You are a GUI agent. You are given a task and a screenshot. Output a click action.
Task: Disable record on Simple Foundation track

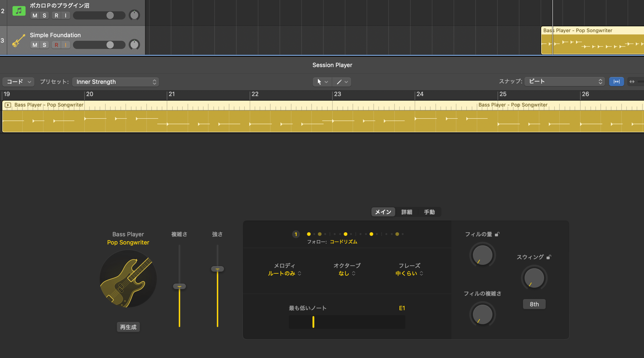point(56,45)
